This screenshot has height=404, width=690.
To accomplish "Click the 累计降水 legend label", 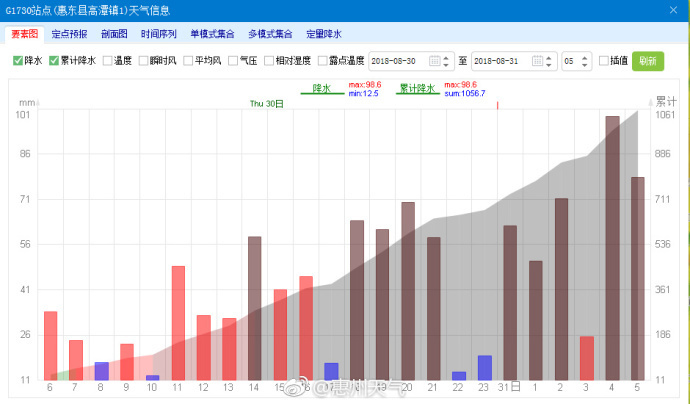I will [x=418, y=88].
